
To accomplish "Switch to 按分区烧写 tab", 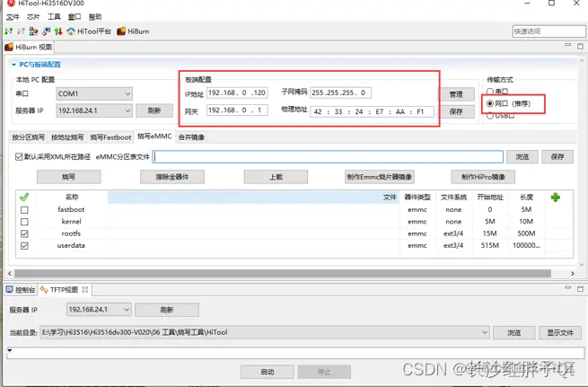I will (x=28, y=137).
